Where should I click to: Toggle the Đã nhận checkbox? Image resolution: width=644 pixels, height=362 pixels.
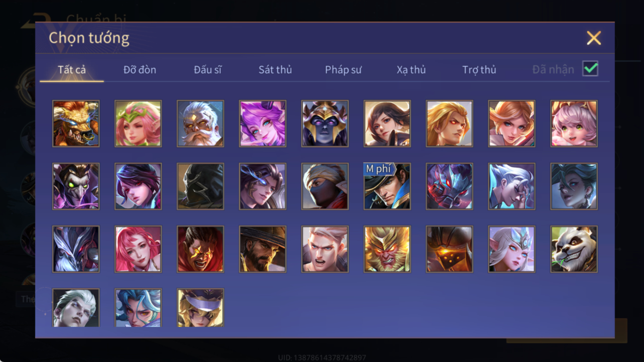pos(590,69)
